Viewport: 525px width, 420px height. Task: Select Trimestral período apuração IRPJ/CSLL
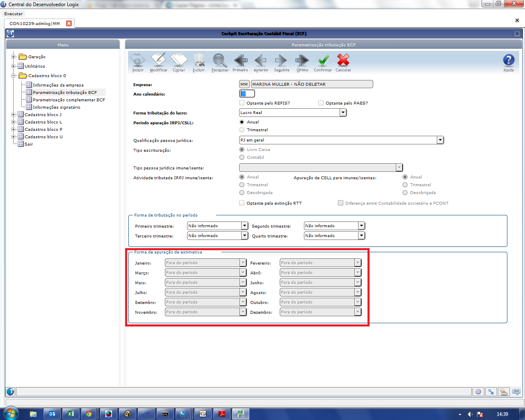coord(242,130)
